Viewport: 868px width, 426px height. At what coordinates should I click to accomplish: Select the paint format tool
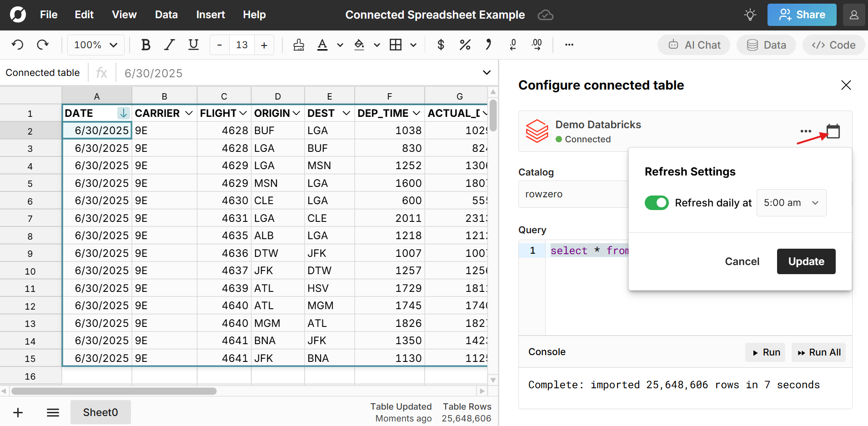click(x=298, y=45)
